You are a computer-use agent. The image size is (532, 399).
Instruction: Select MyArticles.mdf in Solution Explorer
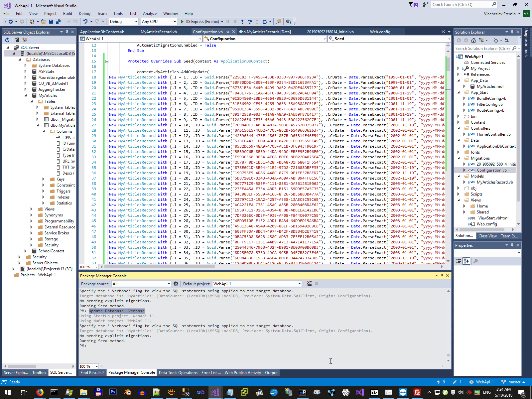(x=490, y=86)
